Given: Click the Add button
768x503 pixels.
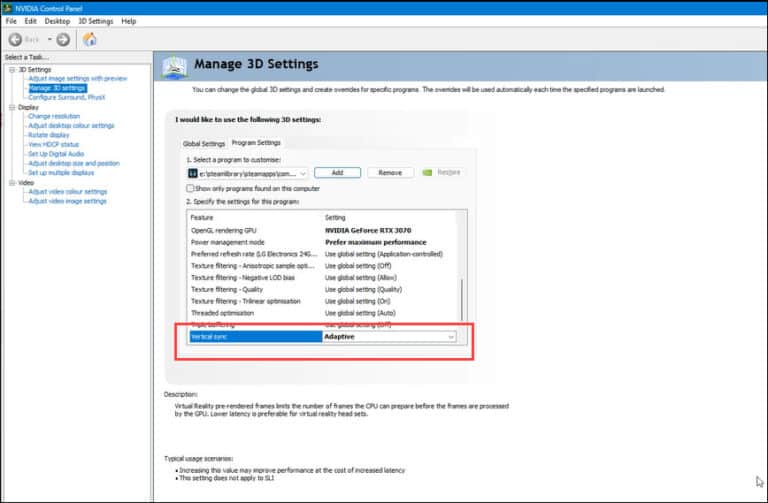Looking at the screenshot, I should click(x=338, y=172).
